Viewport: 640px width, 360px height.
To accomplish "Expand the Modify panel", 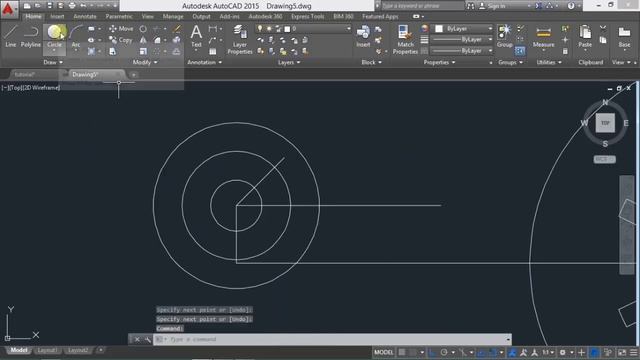I will point(145,62).
